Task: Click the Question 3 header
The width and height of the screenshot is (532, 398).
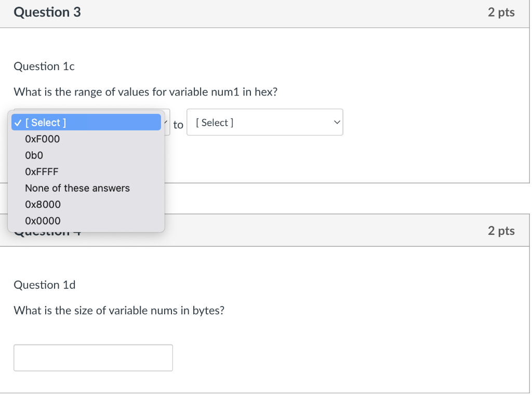Action: click(47, 12)
